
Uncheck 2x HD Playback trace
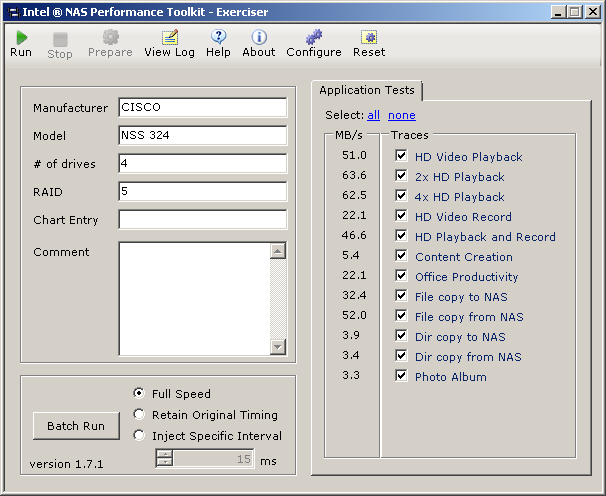coord(401,176)
